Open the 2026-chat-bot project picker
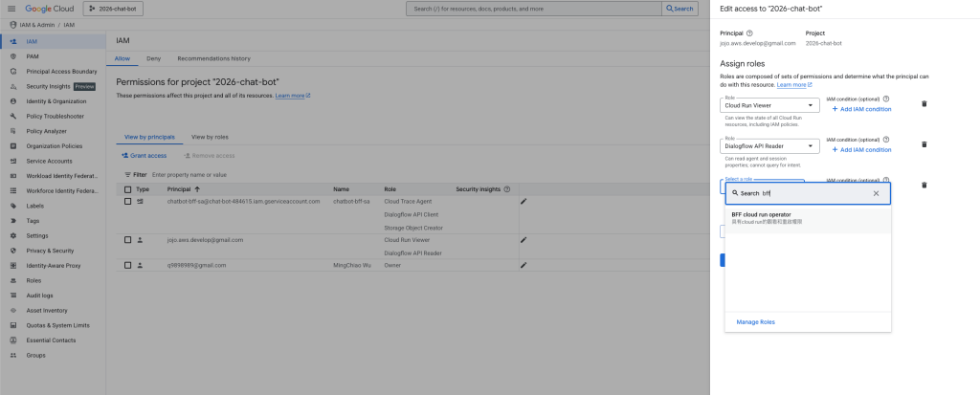Viewport: 980px width, 395px height. (113, 9)
